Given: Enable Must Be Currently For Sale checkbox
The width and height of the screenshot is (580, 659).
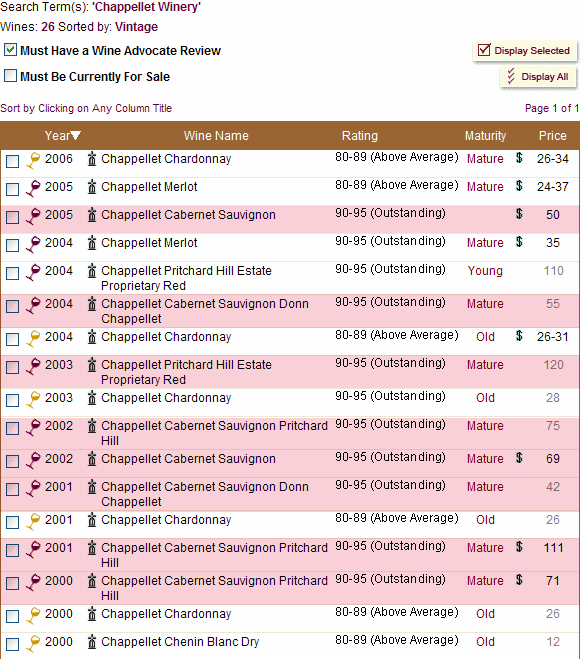Looking at the screenshot, I should 10,76.
